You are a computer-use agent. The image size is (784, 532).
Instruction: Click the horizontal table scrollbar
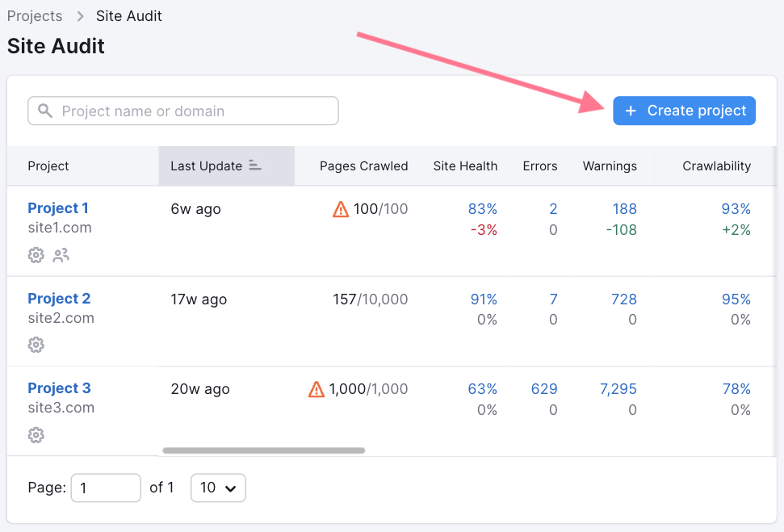264,450
